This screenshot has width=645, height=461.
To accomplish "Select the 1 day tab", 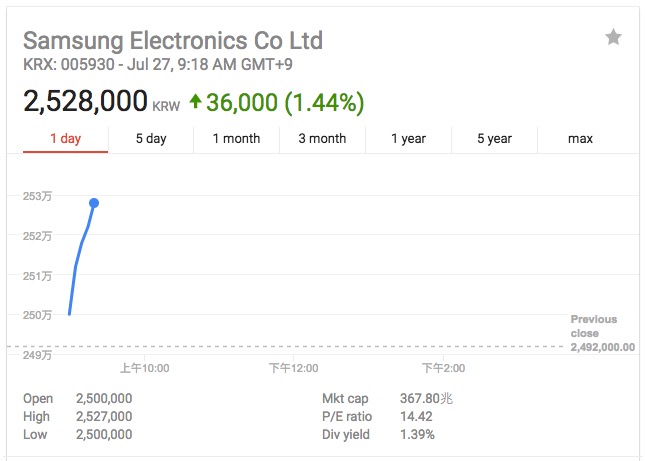I will pyautogui.click(x=65, y=139).
